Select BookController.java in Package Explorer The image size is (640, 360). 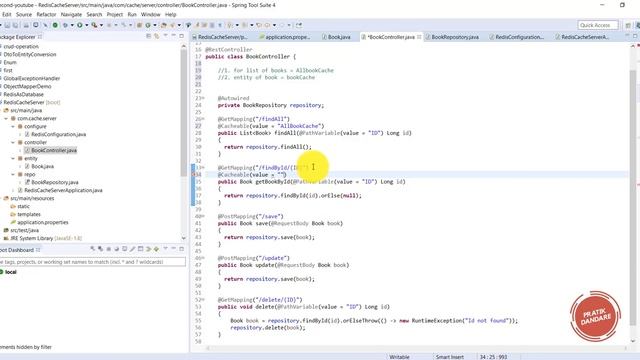pos(54,150)
